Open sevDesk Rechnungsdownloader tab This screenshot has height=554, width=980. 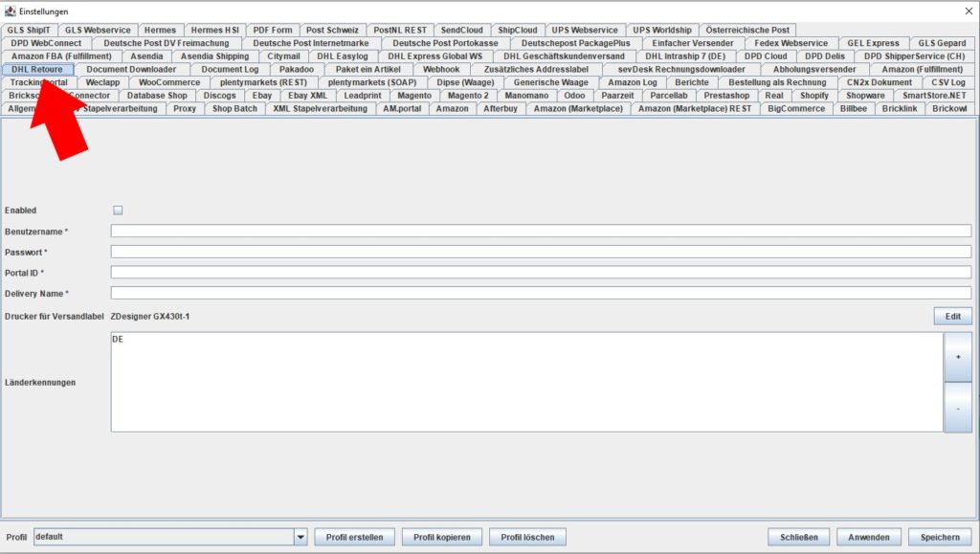[x=681, y=69]
